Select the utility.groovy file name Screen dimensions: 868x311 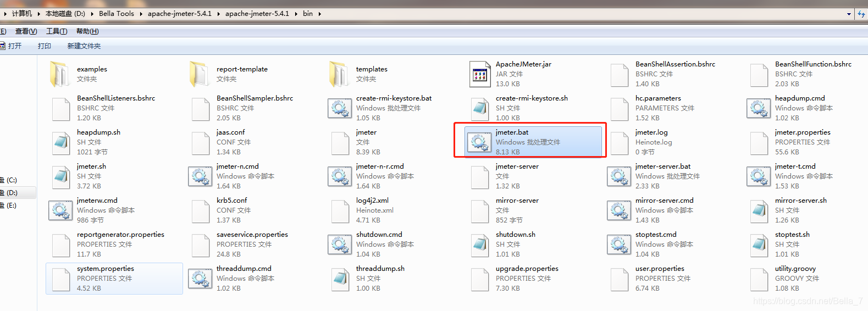point(795,269)
